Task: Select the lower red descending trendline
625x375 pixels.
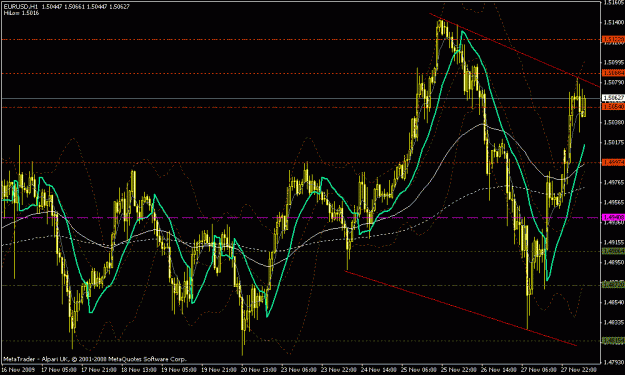Action: [x=461, y=308]
